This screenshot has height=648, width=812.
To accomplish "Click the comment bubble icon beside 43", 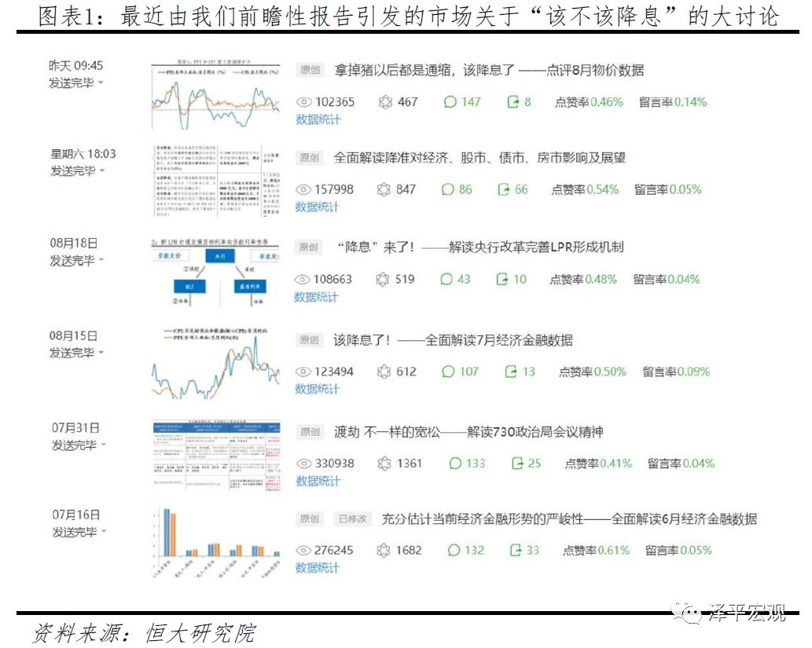I will tap(446, 280).
